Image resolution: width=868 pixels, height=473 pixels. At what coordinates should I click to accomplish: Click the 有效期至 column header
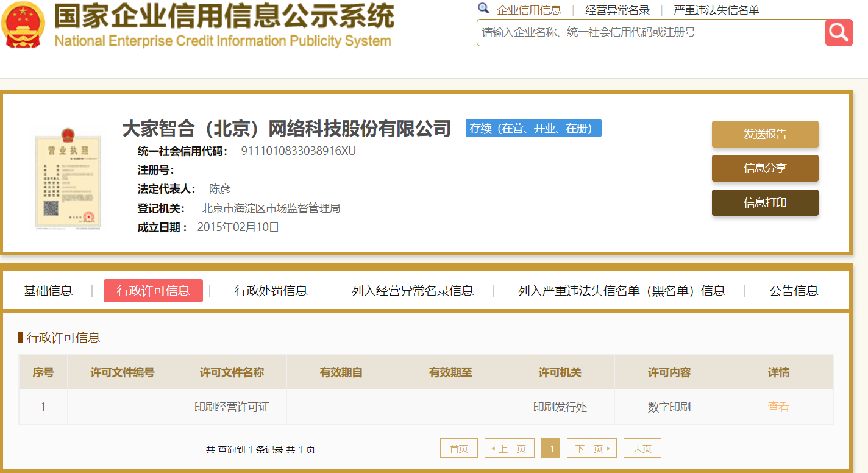450,372
